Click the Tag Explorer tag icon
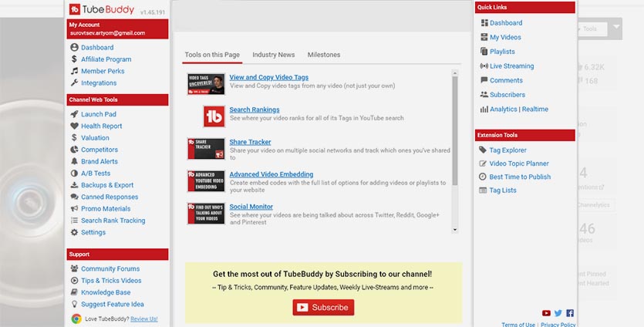Screen dimensions: 644x327 483,150
